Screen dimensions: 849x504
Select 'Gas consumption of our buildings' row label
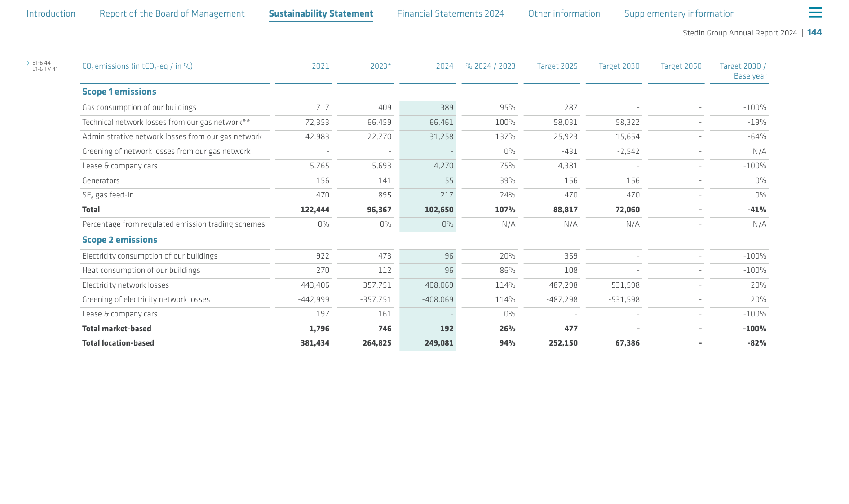(x=139, y=107)
